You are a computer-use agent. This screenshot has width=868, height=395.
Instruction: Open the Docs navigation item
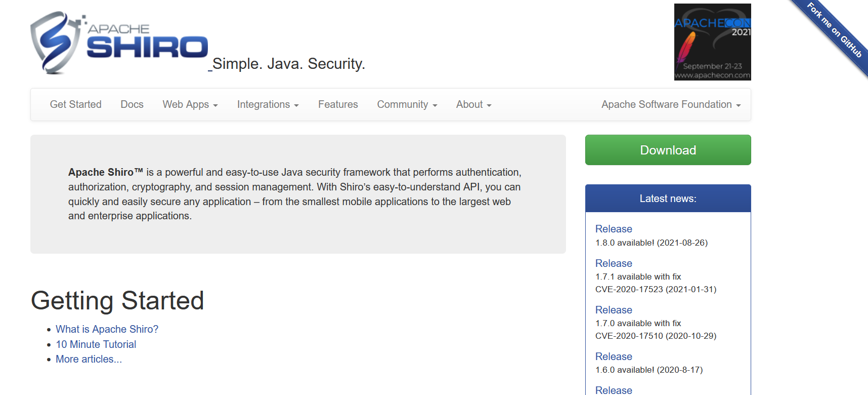click(x=132, y=105)
